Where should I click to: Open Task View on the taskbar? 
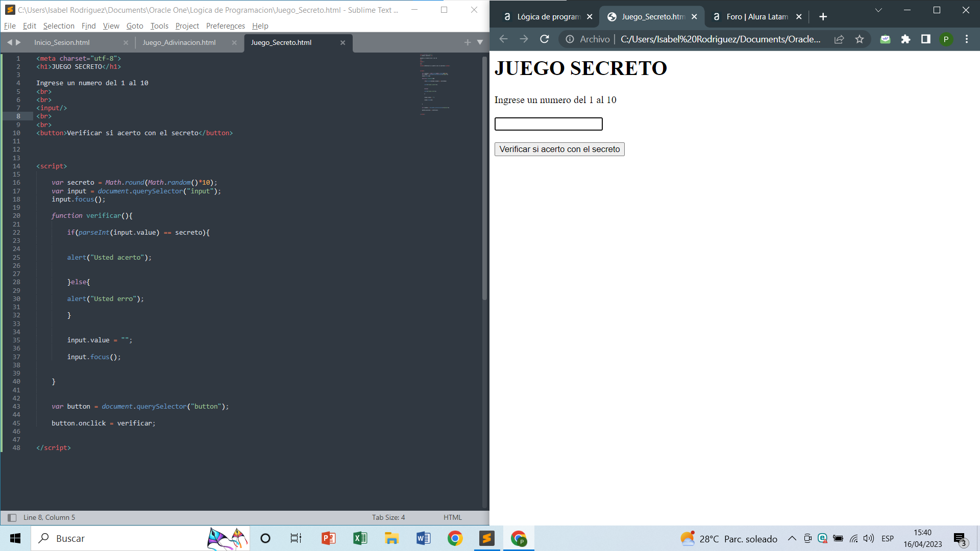pos(296,538)
